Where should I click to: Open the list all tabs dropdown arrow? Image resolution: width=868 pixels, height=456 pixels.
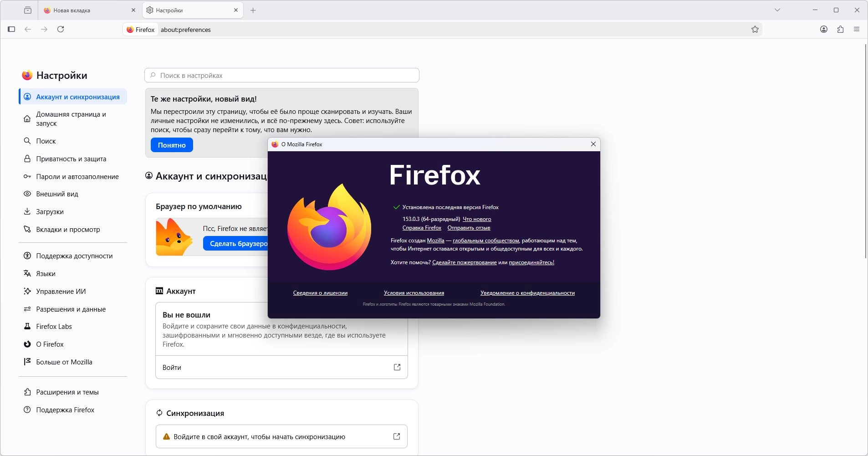[777, 10]
